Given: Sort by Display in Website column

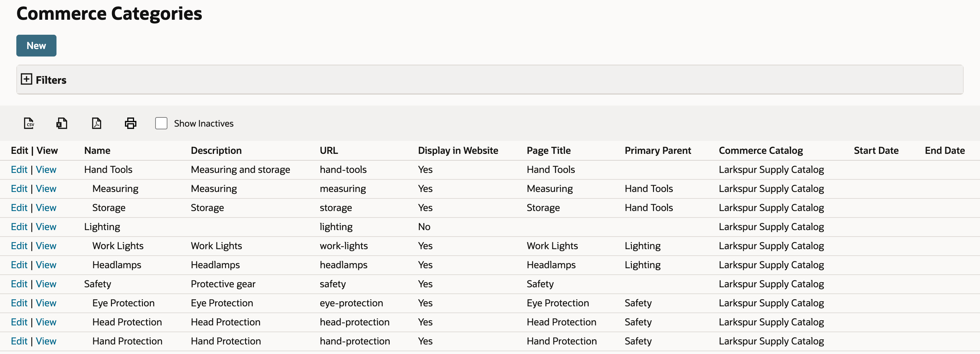Looking at the screenshot, I should [x=458, y=151].
